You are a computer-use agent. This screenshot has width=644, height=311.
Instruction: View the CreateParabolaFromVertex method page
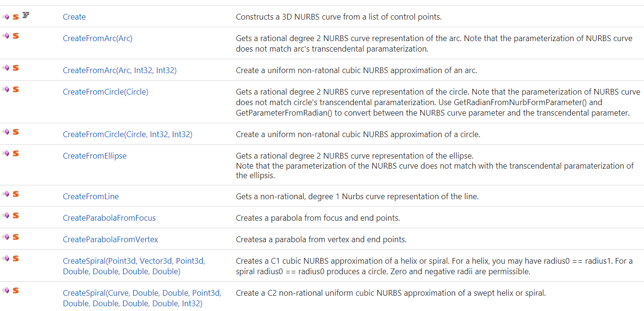(x=110, y=239)
